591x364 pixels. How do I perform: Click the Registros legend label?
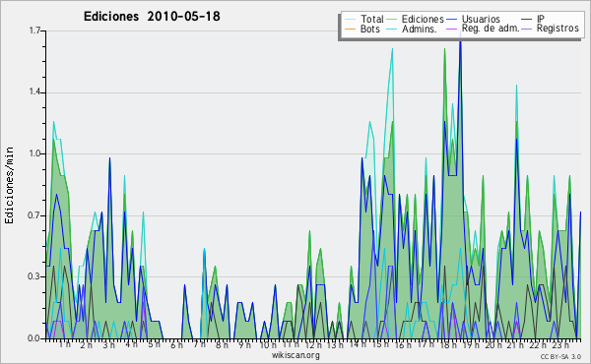coord(558,29)
